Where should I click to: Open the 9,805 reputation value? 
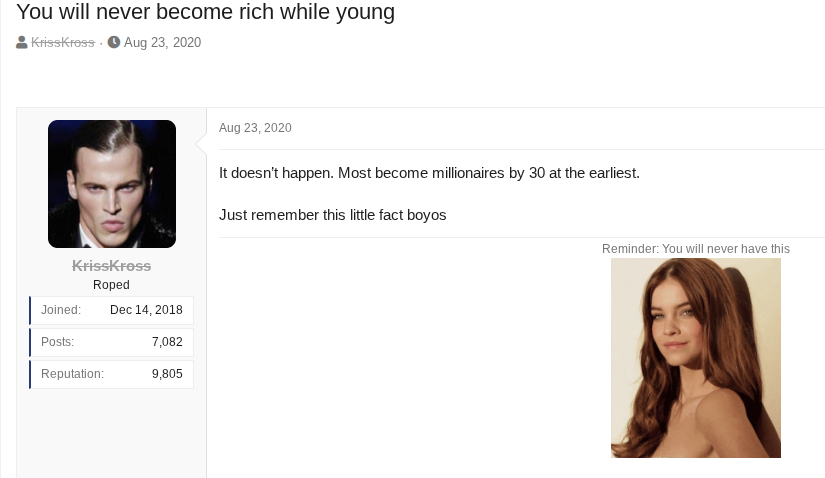(x=167, y=374)
